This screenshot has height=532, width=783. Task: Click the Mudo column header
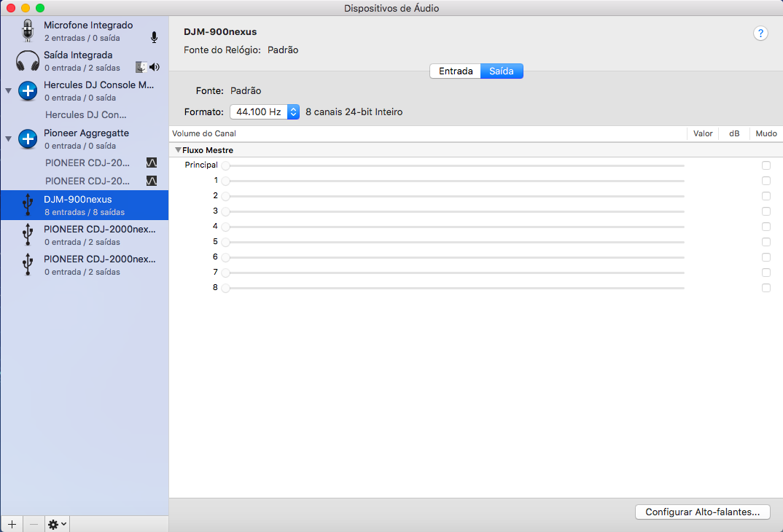pyautogui.click(x=766, y=133)
